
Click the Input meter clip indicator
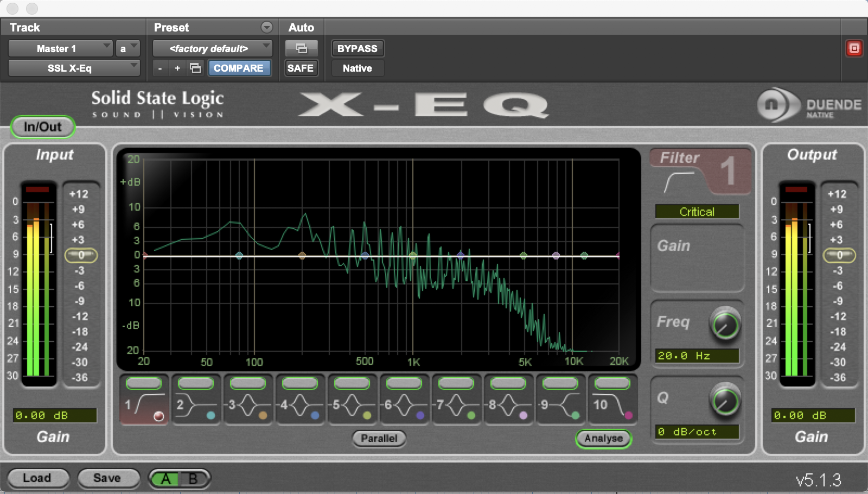coord(37,189)
